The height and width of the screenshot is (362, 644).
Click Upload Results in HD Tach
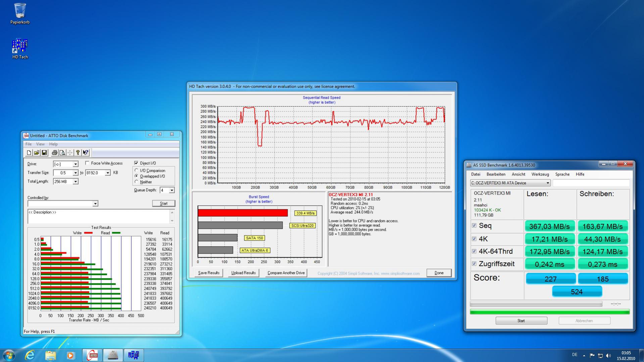(x=244, y=273)
